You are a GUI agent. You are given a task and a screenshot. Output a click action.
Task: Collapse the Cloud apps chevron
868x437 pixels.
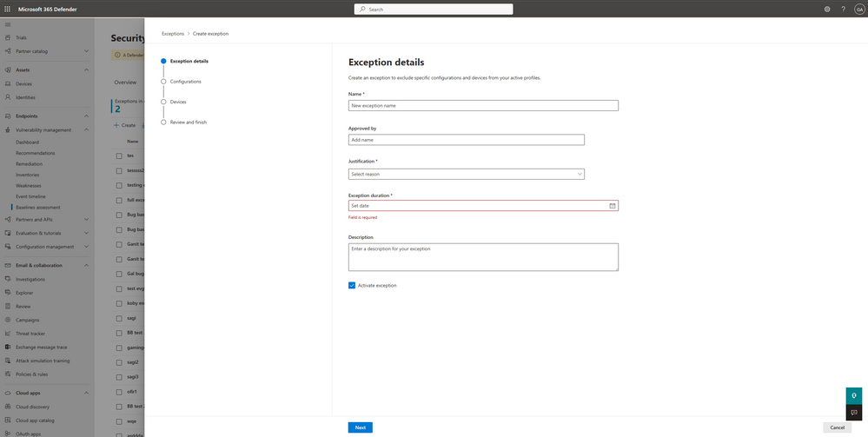coord(86,393)
